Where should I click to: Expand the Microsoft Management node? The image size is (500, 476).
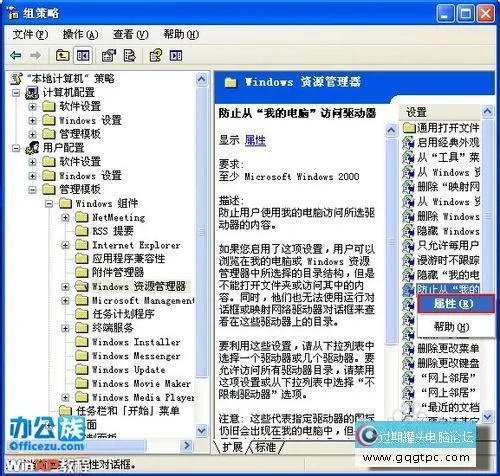point(65,300)
